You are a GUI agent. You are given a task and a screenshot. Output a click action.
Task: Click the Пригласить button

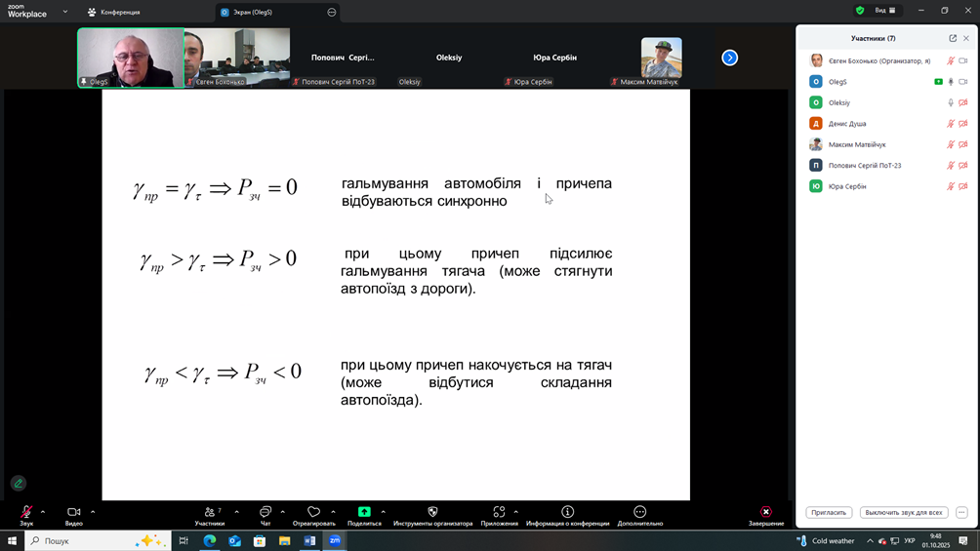point(829,512)
